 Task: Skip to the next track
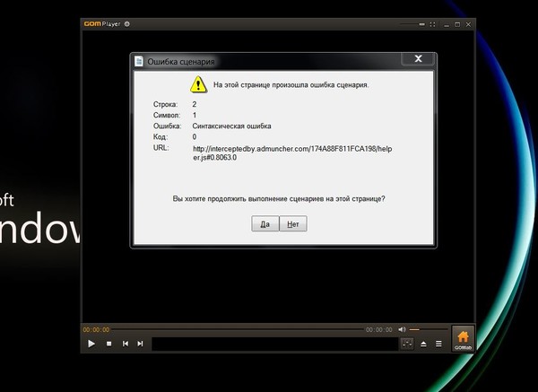[140, 344]
